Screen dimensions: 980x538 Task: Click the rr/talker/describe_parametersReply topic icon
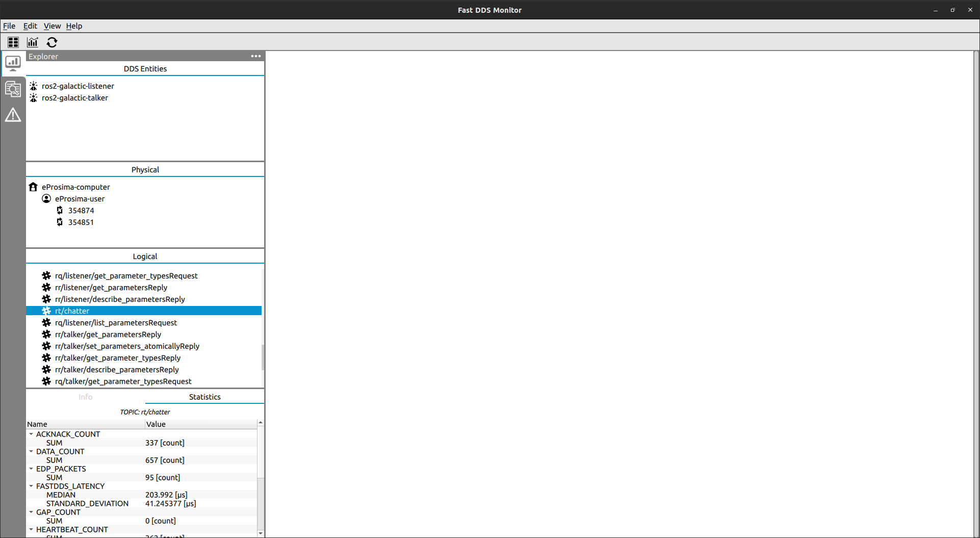(x=46, y=369)
